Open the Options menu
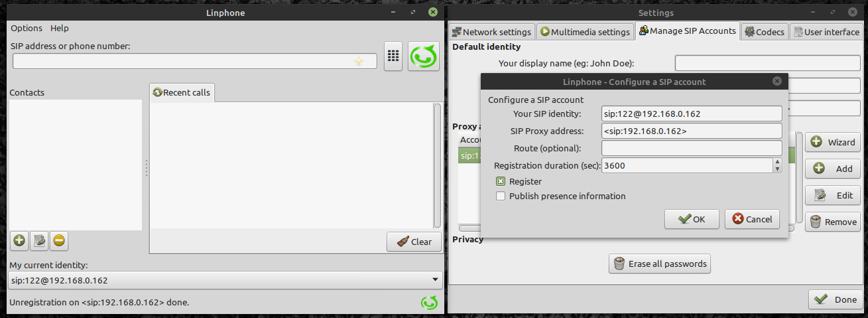This screenshot has height=318, width=868. [x=27, y=29]
